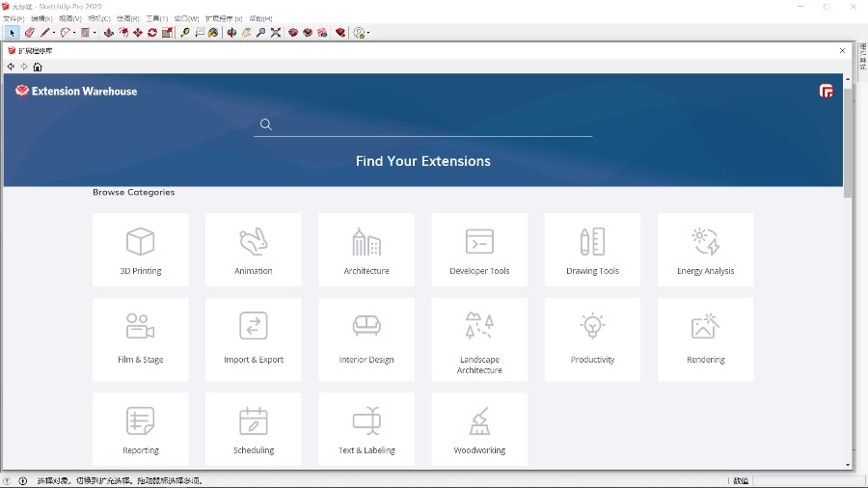Choose the Tape Measure tool

(185, 33)
